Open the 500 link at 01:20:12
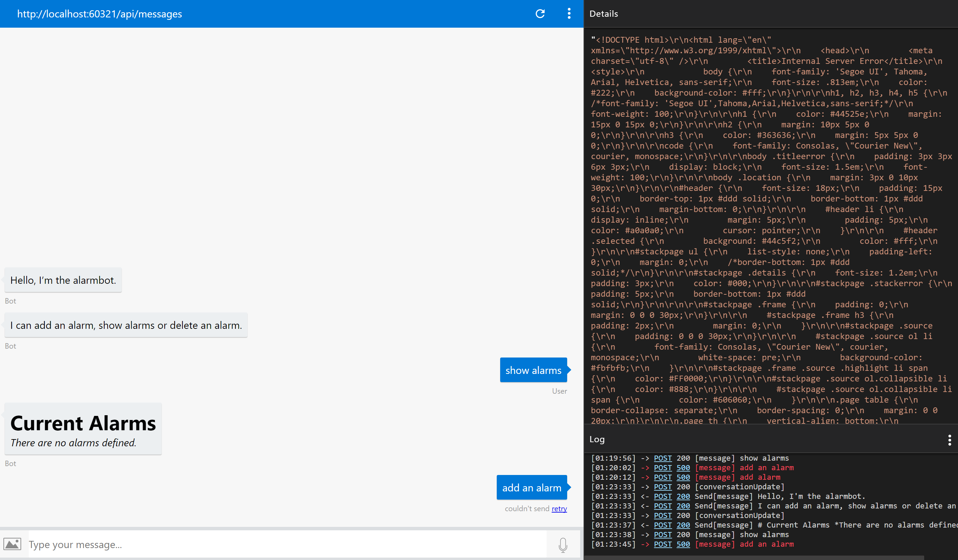958x560 pixels. click(x=683, y=477)
